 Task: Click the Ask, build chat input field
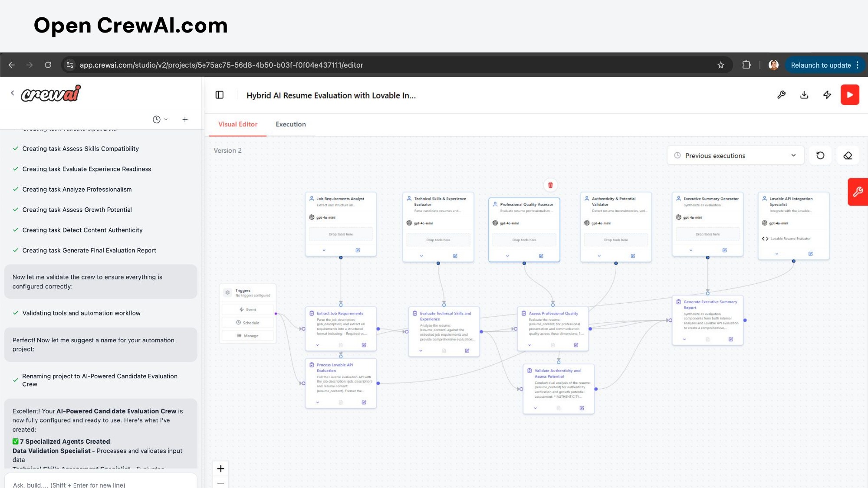point(101,484)
